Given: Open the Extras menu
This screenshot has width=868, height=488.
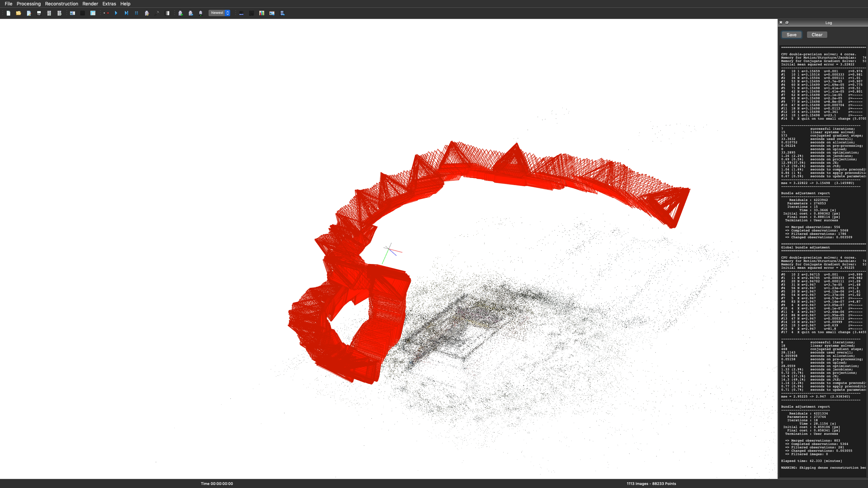Looking at the screenshot, I should pyautogui.click(x=109, y=4).
